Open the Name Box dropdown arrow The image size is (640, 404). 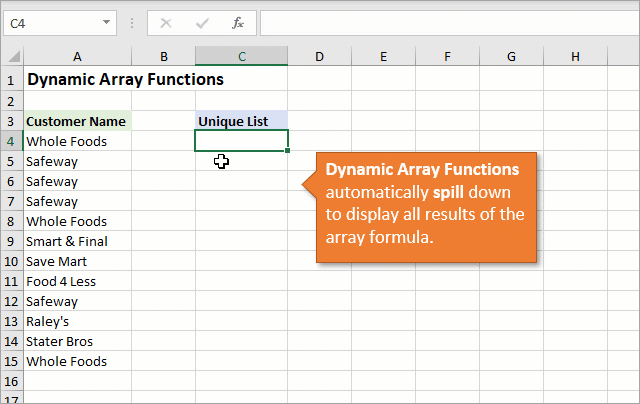(107, 23)
